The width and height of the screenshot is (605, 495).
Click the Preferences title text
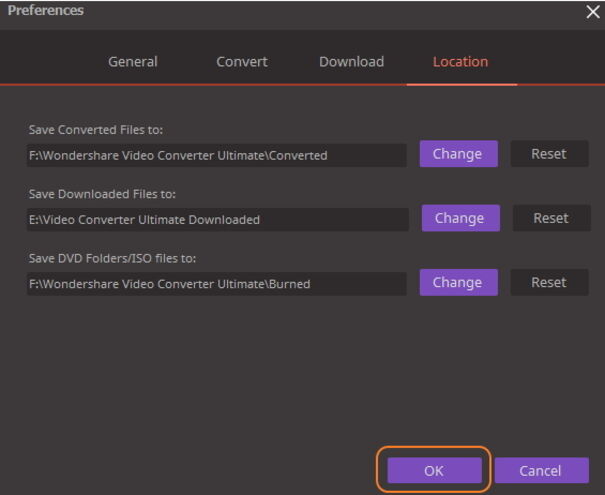point(46,10)
